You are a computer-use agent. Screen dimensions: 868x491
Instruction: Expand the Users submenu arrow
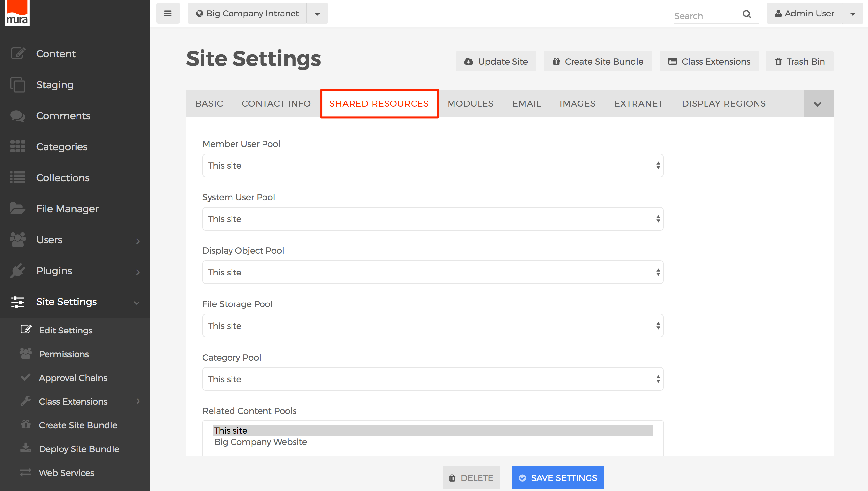coord(138,241)
